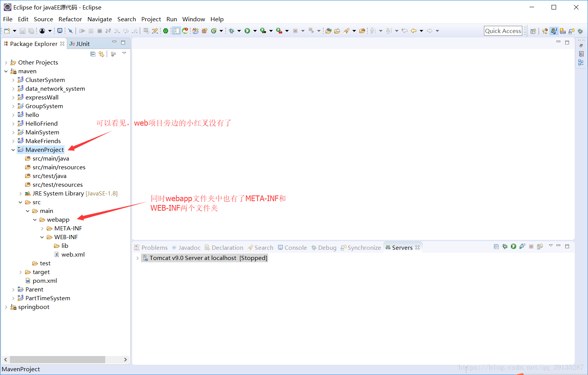Maximize the editor area
This screenshot has height=375, width=588.
[567, 42]
